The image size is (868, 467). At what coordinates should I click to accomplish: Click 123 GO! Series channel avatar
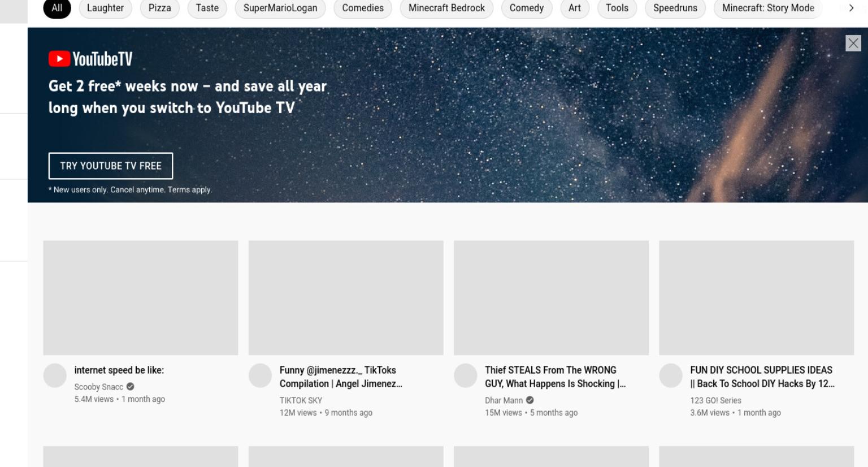(671, 376)
